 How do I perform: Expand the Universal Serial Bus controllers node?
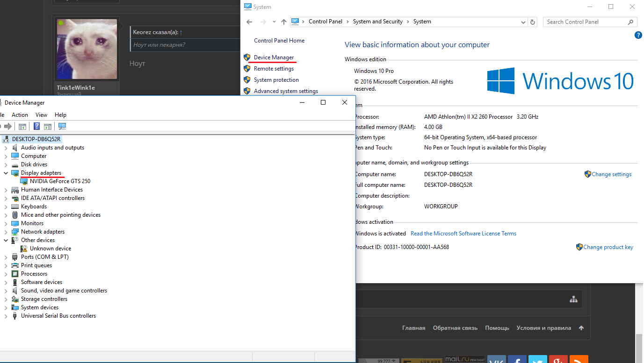click(6, 316)
